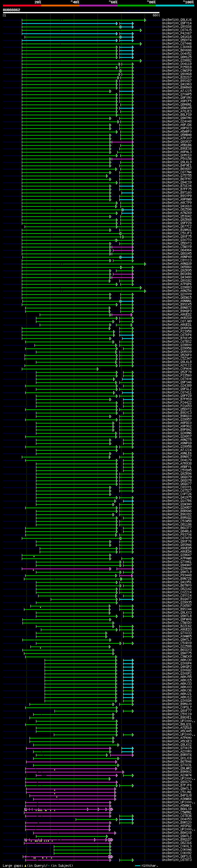Image resolution: width=197 pixels, height=868 pixels.
Task: Open hit UniRef100_C6T4J5
Action: pyautogui.click(x=177, y=30)
